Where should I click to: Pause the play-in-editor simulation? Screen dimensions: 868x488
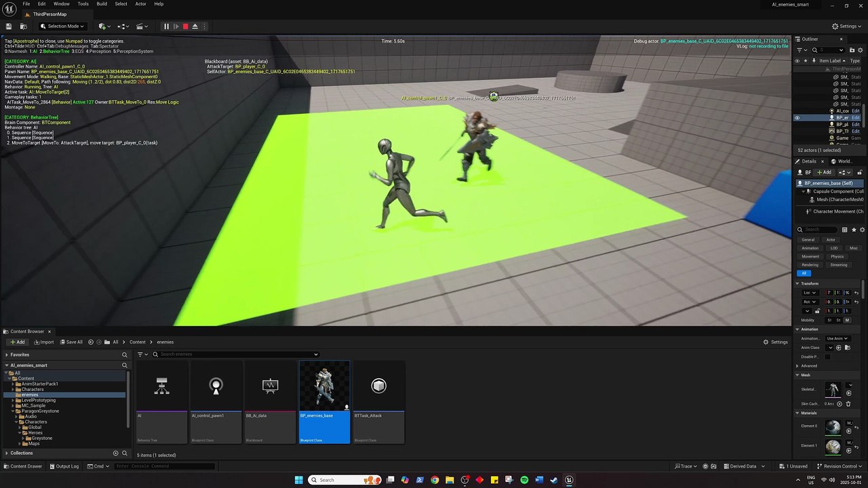(166, 26)
